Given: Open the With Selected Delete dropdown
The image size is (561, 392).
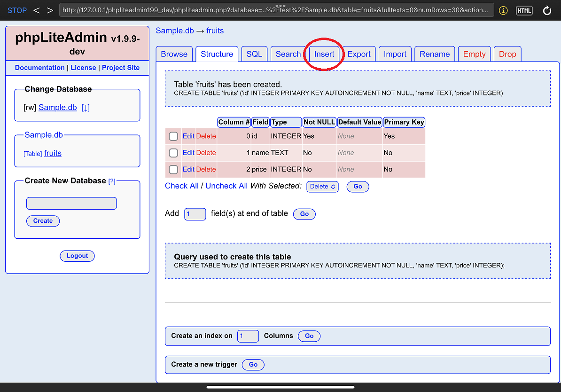Looking at the screenshot, I should click(322, 187).
